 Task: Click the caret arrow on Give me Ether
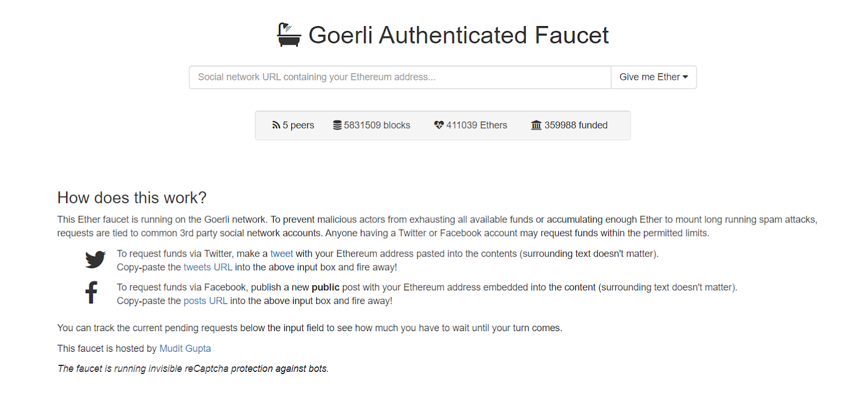click(685, 77)
